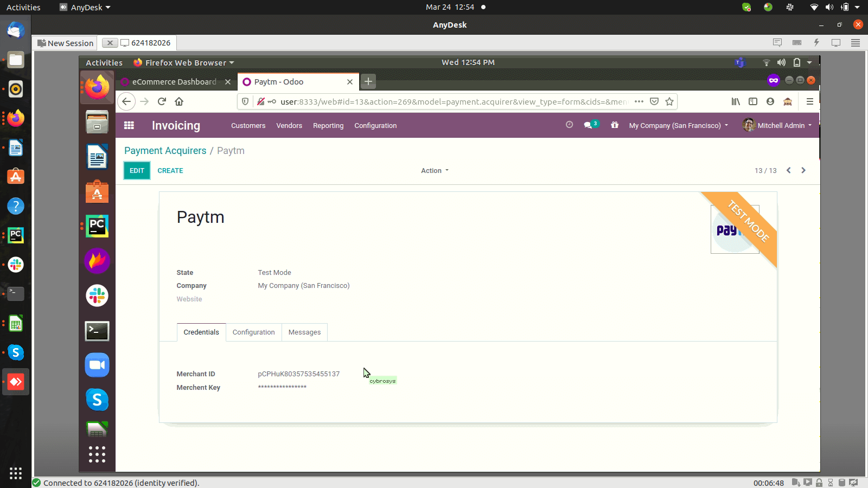Open Mitchell Admin user menu
This screenshot has width=868, height=488.
point(777,125)
